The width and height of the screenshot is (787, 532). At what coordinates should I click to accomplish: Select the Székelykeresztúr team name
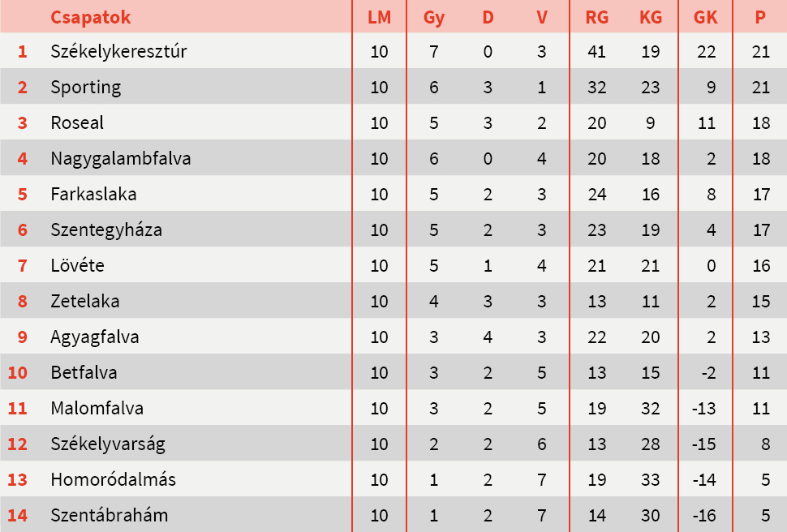point(118,52)
